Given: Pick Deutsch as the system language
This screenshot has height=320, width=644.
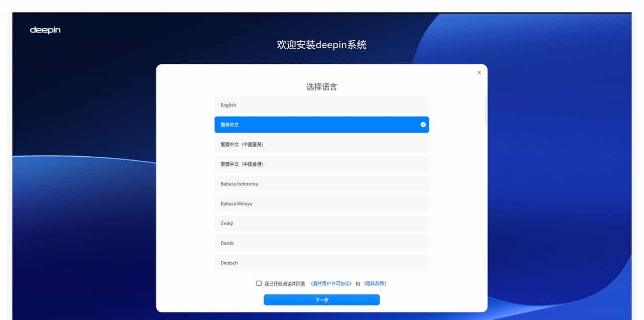Looking at the screenshot, I should [321, 262].
